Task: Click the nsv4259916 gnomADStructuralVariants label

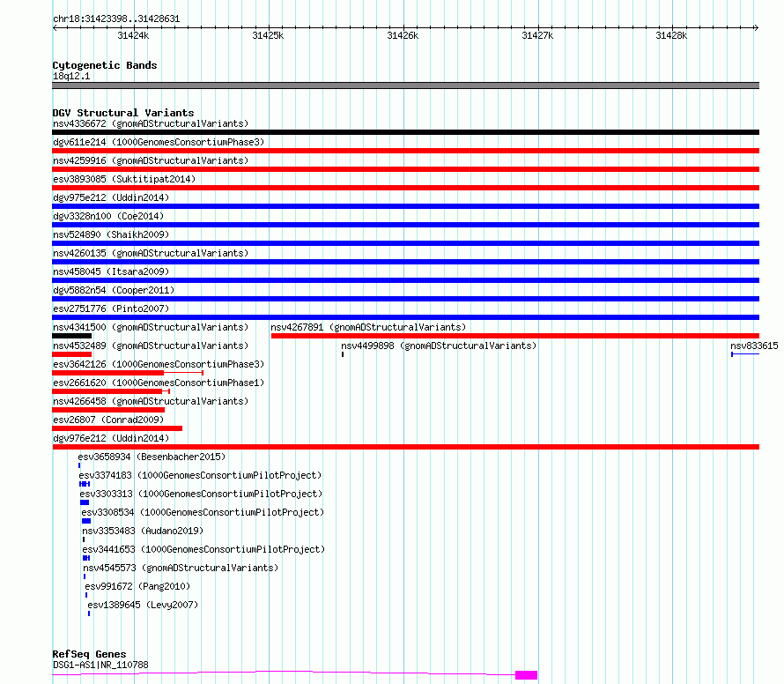Action: click(151, 160)
